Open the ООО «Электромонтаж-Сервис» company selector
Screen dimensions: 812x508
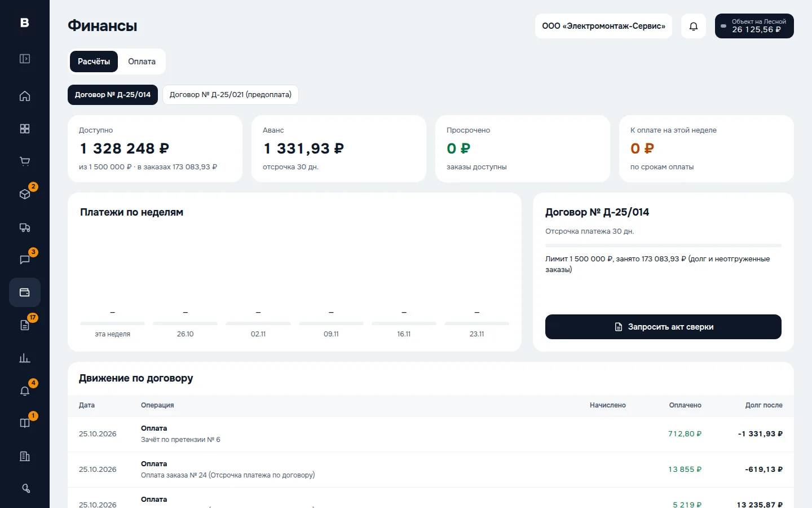tap(603, 26)
